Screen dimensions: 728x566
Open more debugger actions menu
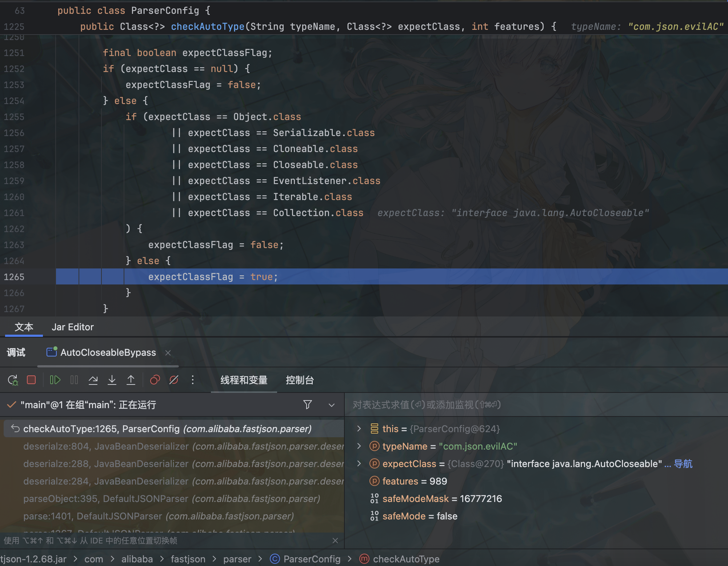coord(193,380)
